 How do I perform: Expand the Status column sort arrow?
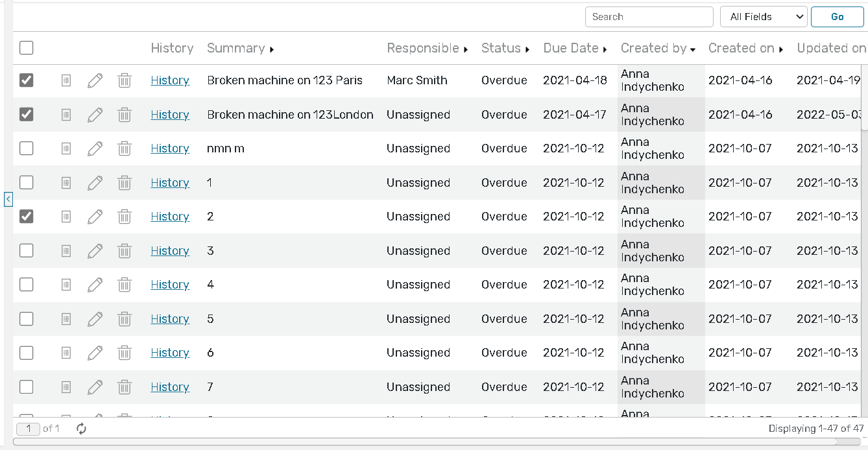pos(527,49)
